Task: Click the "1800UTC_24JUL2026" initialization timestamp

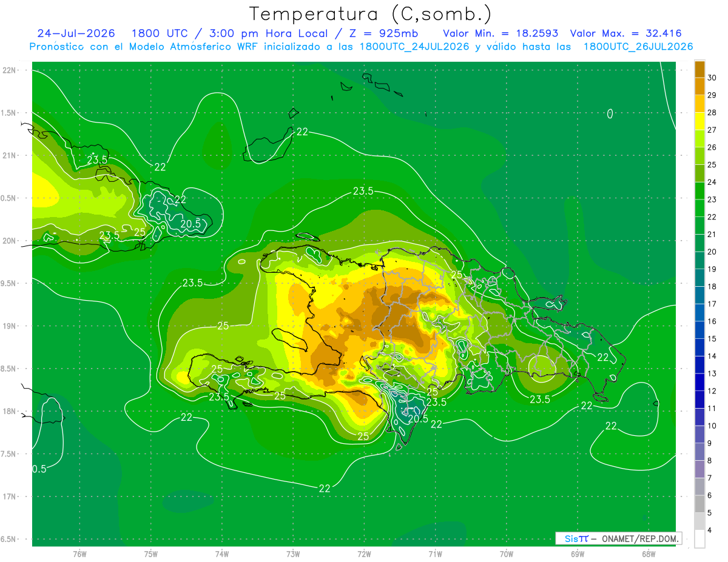Action: click(x=414, y=47)
